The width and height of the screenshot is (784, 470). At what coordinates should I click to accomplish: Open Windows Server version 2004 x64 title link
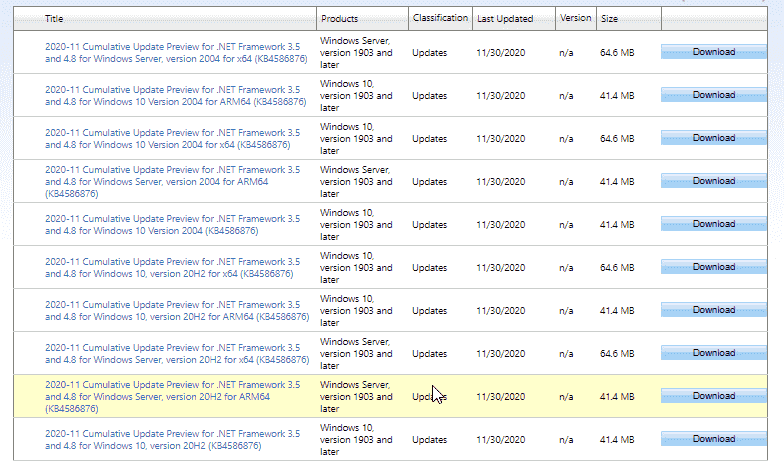coord(172,52)
